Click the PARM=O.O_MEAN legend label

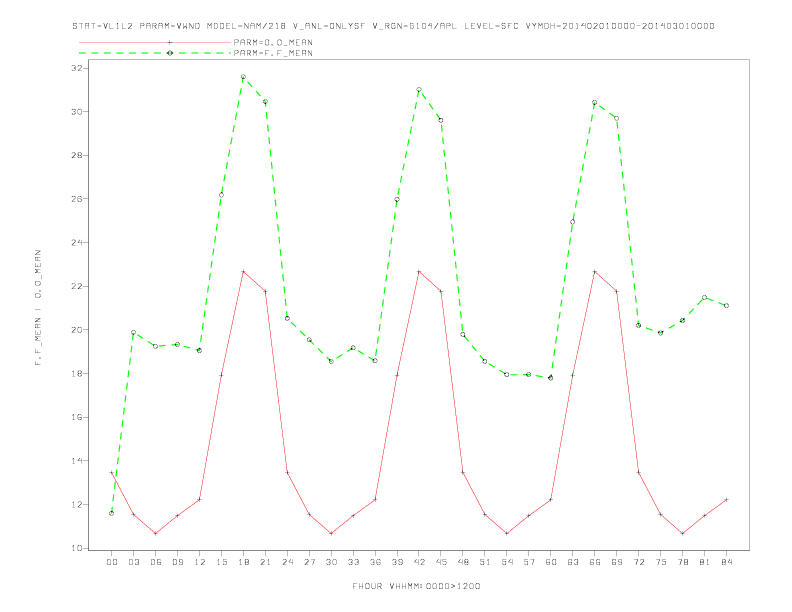pos(273,42)
